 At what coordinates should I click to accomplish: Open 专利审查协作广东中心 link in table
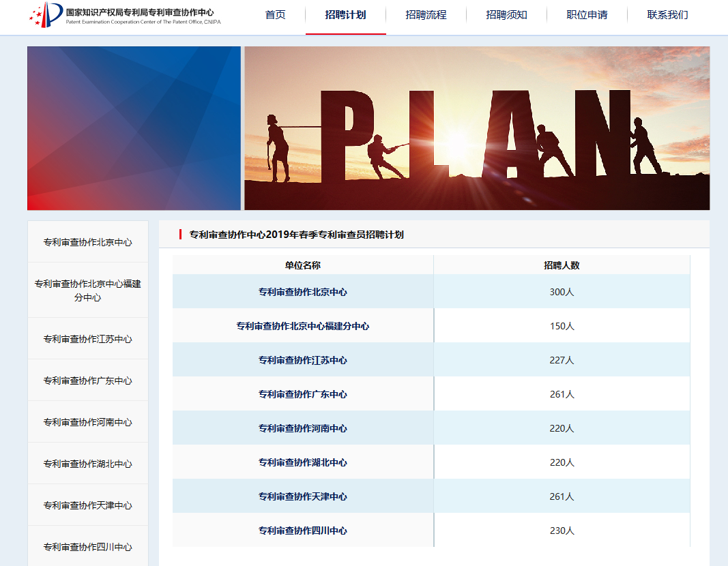(x=303, y=394)
